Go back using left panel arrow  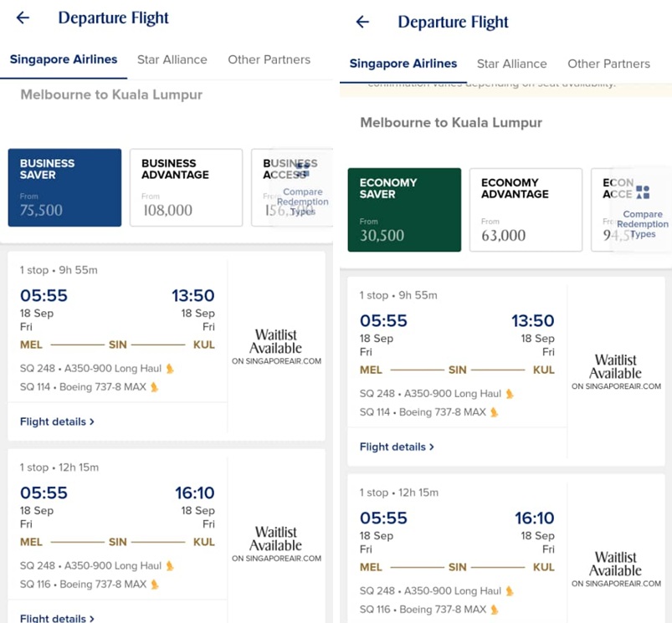click(x=23, y=18)
